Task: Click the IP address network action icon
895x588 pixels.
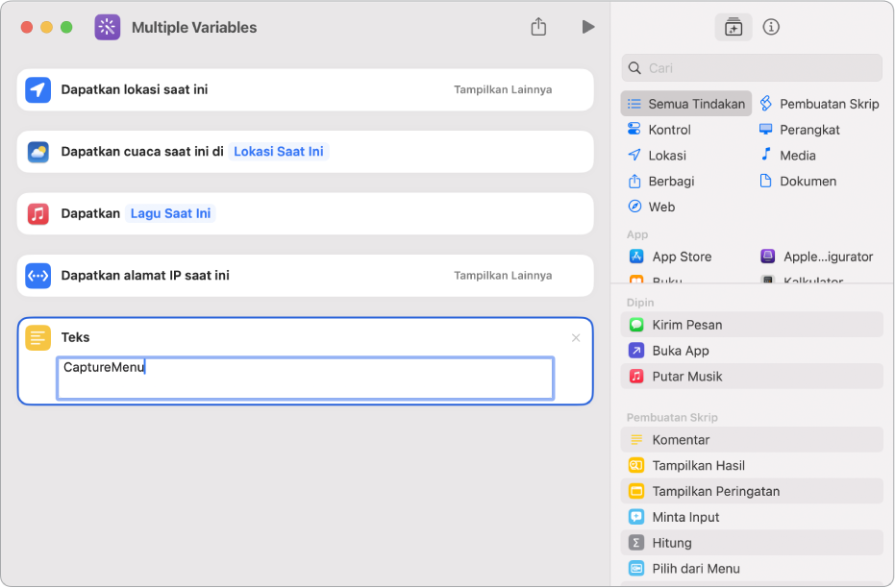Action: 37,276
